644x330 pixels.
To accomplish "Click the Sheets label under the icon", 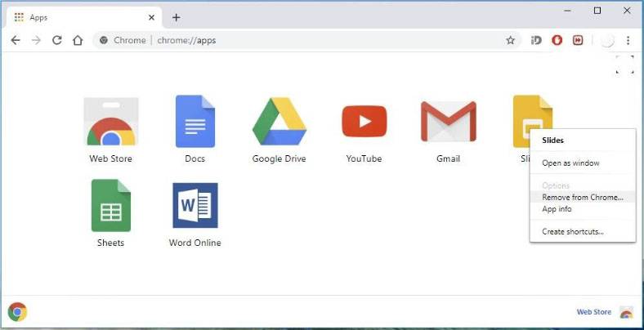I will click(x=111, y=243).
